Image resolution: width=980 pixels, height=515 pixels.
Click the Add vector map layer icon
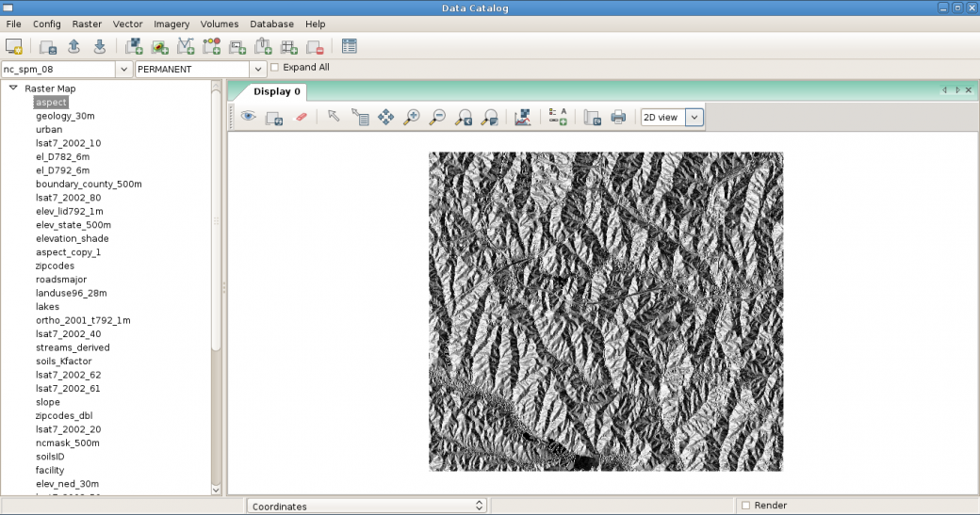coord(186,46)
